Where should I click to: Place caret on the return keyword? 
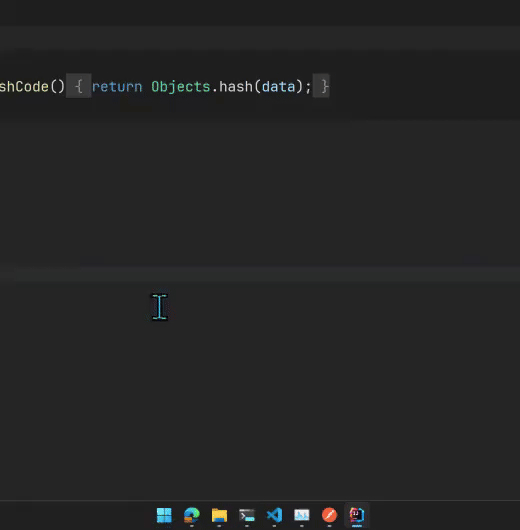click(x=117, y=87)
